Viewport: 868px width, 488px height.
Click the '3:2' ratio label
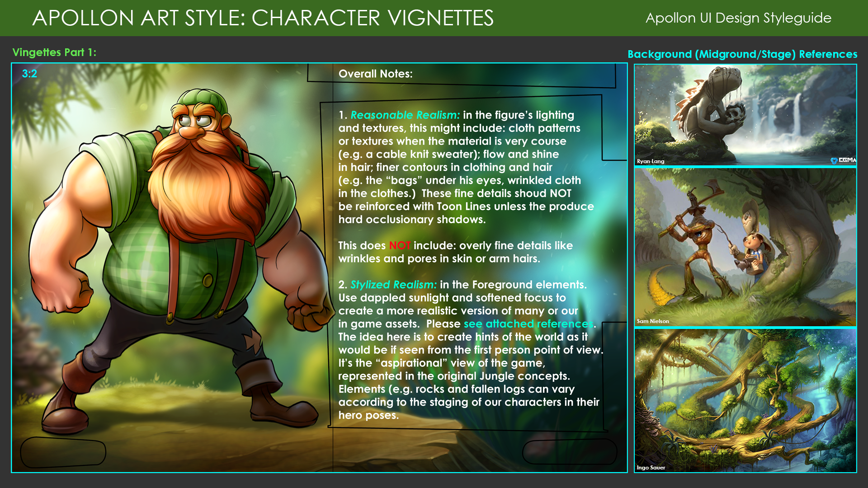point(29,74)
